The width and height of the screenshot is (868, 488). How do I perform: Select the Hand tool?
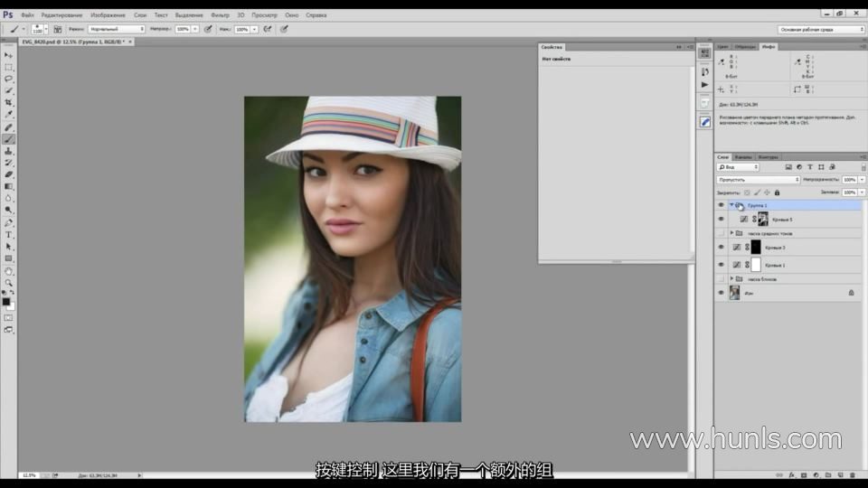(x=9, y=271)
